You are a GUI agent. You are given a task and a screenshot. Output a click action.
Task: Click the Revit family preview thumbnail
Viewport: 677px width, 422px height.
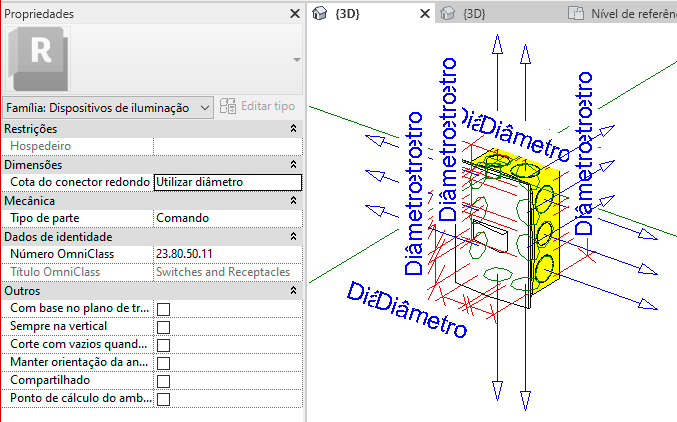tap(38, 59)
